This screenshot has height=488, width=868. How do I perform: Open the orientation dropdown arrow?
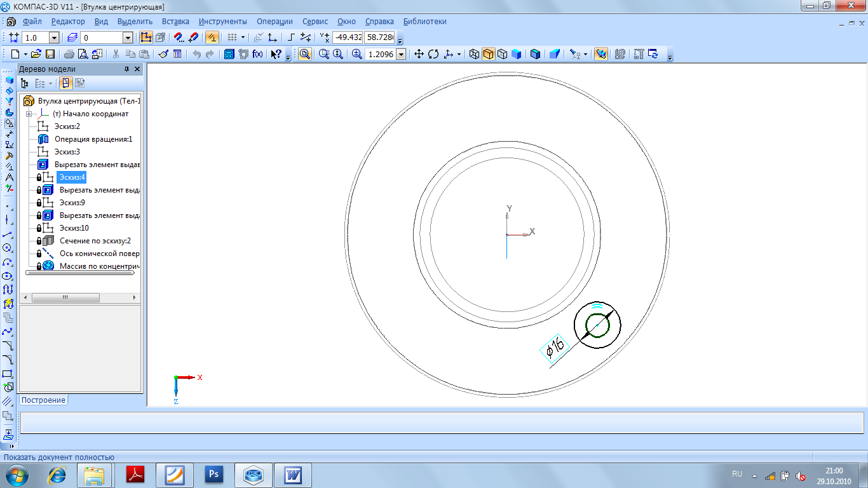pyautogui.click(x=459, y=55)
